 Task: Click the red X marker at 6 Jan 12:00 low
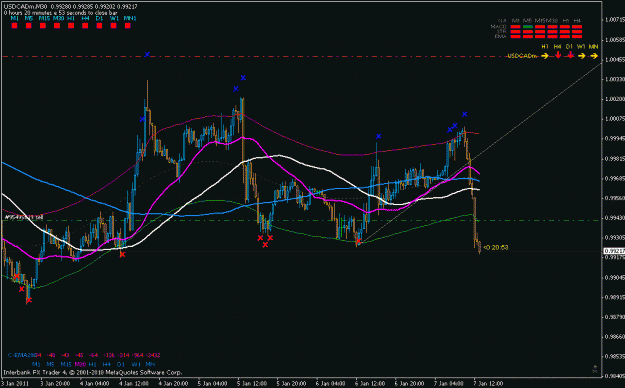click(x=358, y=241)
